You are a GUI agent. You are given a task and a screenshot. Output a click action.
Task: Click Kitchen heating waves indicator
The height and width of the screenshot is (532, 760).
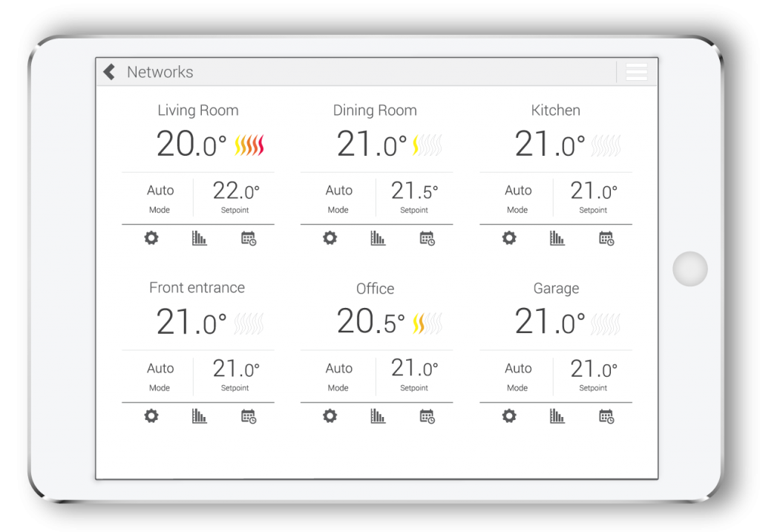coord(606,145)
